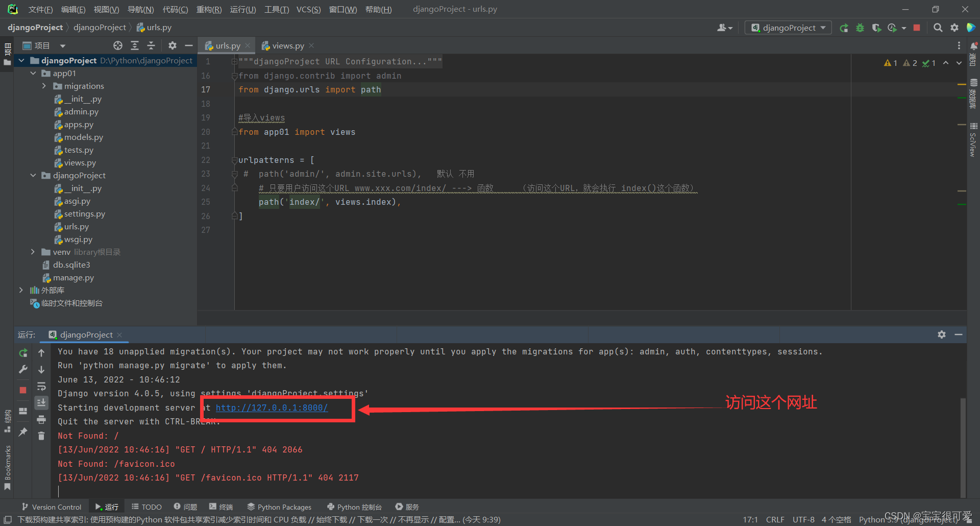980x526 pixels.
Task: Open Bookmarks side tool window
Action: click(7, 467)
